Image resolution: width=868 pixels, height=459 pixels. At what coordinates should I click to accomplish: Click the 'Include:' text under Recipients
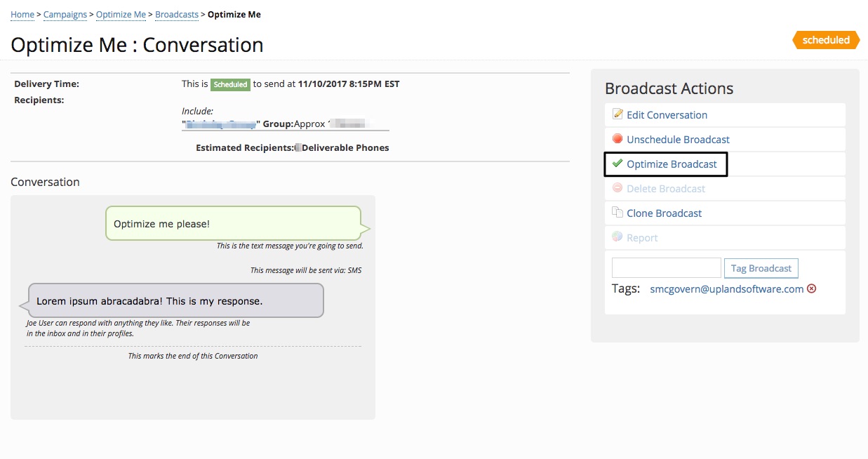click(197, 111)
